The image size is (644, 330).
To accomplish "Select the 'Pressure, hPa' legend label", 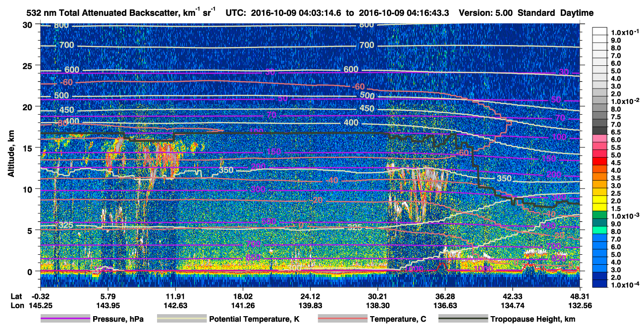I will pos(118,320).
